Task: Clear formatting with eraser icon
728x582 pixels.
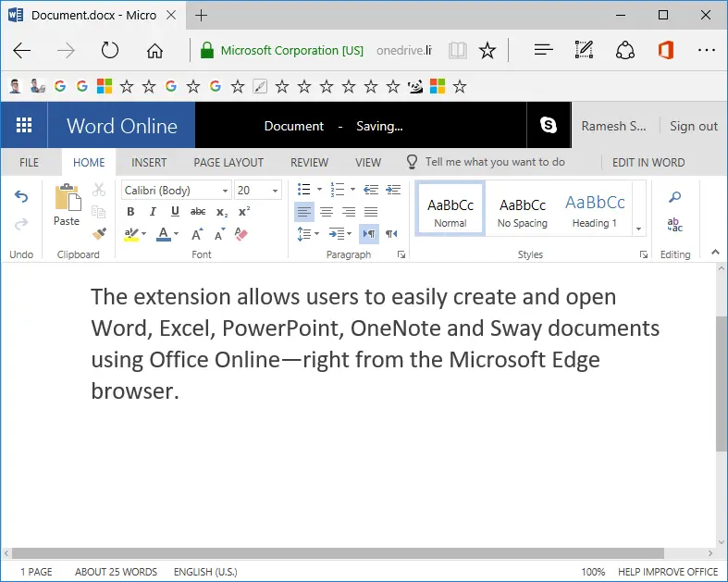Action: [x=241, y=234]
